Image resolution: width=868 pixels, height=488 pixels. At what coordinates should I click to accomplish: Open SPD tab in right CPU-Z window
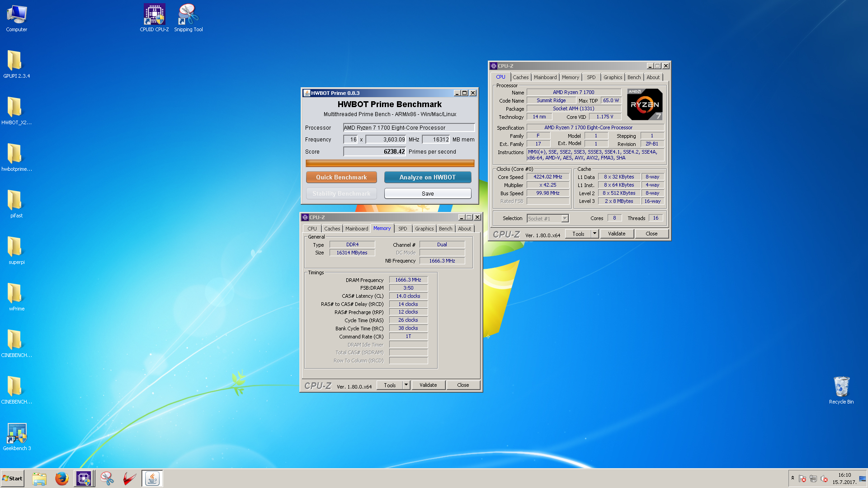click(x=591, y=77)
